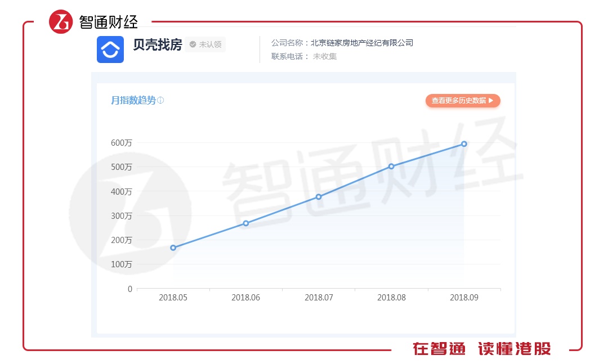Click the 2018.05 x-axis label

(x=173, y=298)
